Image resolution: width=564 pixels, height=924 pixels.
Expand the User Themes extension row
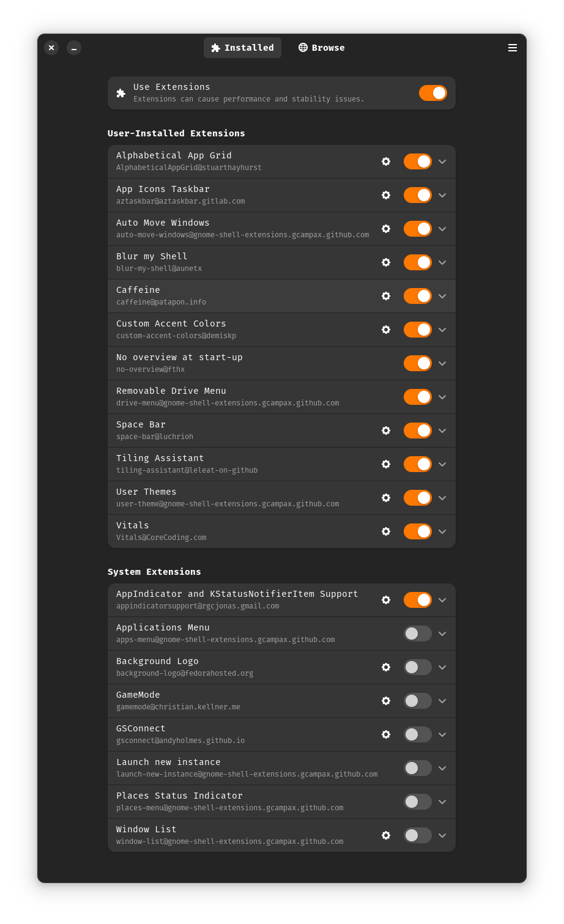(442, 498)
